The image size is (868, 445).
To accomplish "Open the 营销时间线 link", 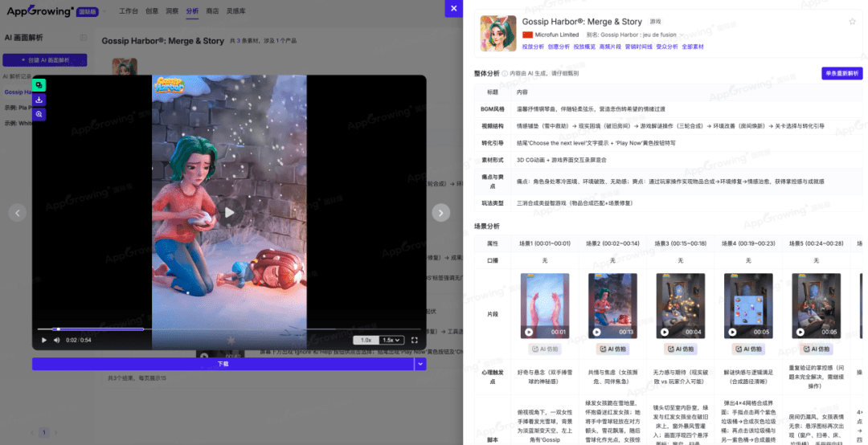I will 638,47.
